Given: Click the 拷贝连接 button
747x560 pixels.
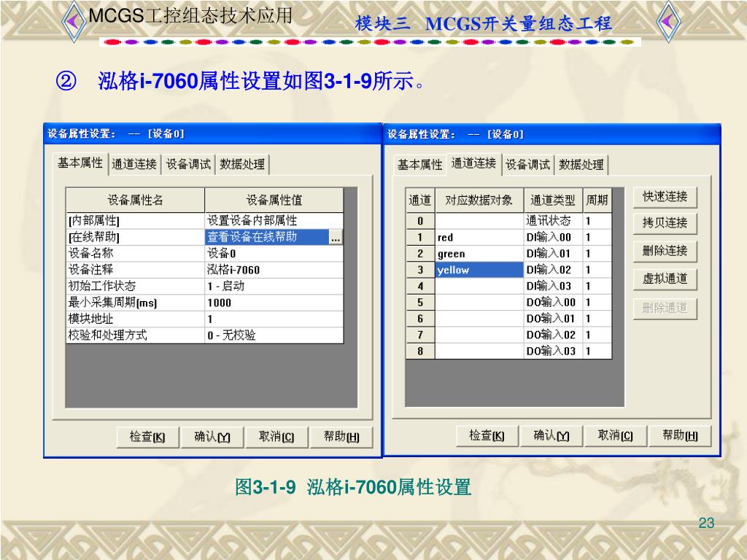Looking at the screenshot, I should pyautogui.click(x=665, y=223).
